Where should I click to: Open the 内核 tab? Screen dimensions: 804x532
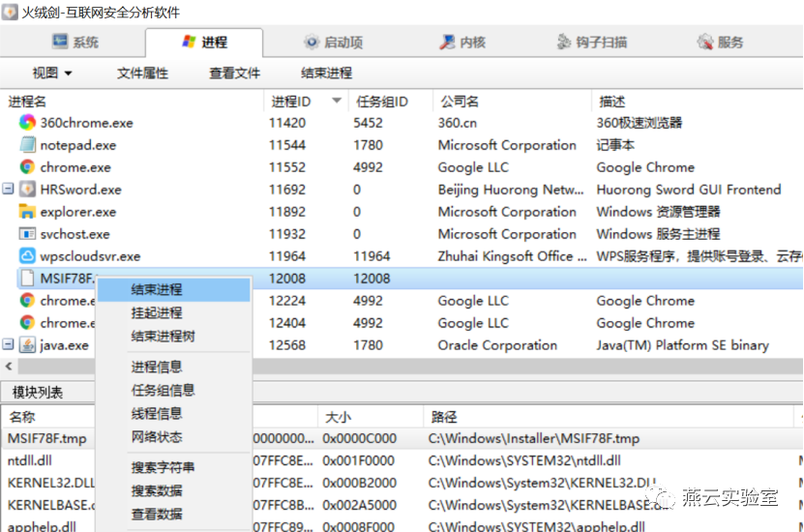click(x=462, y=42)
